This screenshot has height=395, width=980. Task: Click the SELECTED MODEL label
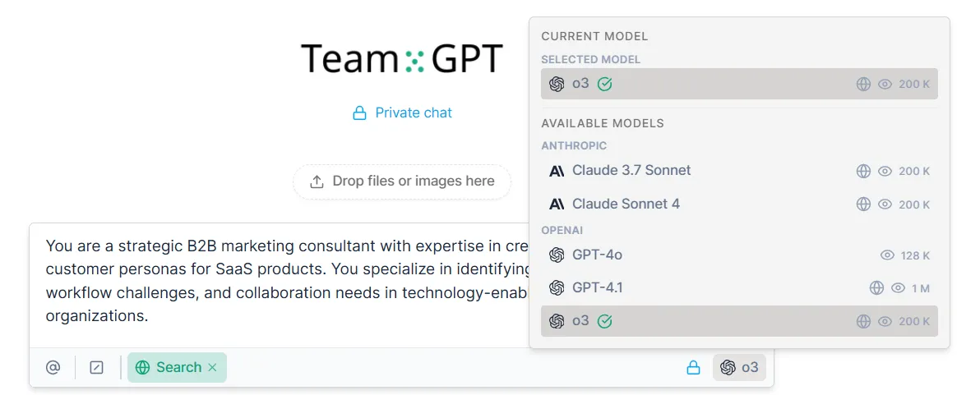pyautogui.click(x=590, y=59)
